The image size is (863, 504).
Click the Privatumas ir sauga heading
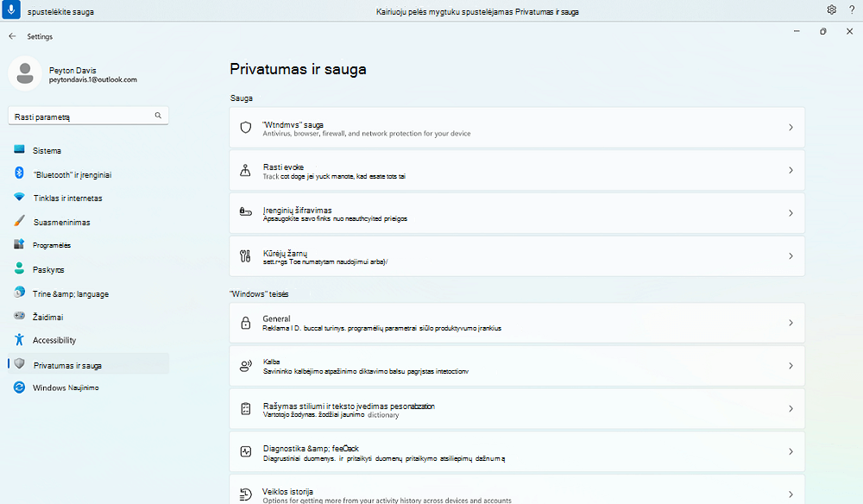click(298, 69)
